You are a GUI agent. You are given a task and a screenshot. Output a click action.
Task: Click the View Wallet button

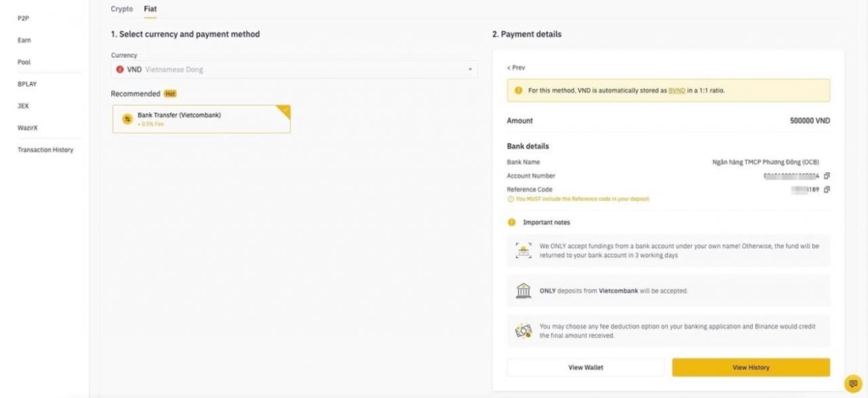click(586, 367)
